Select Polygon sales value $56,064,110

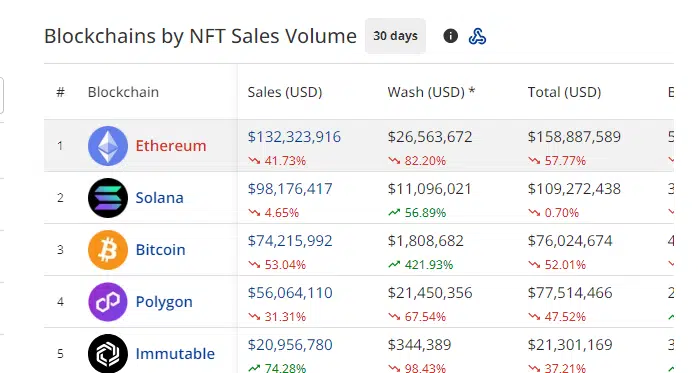290,293
